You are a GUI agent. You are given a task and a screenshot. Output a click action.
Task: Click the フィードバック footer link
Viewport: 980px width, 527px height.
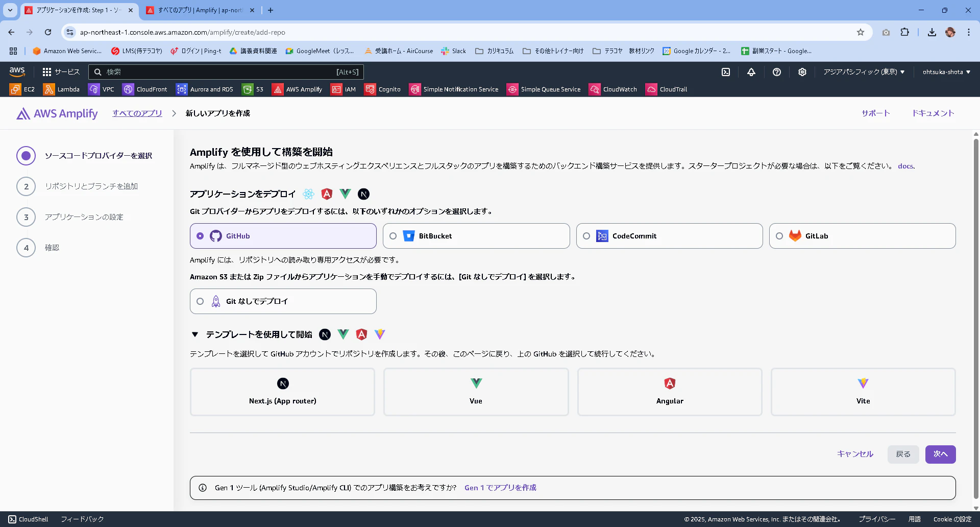coord(82,519)
